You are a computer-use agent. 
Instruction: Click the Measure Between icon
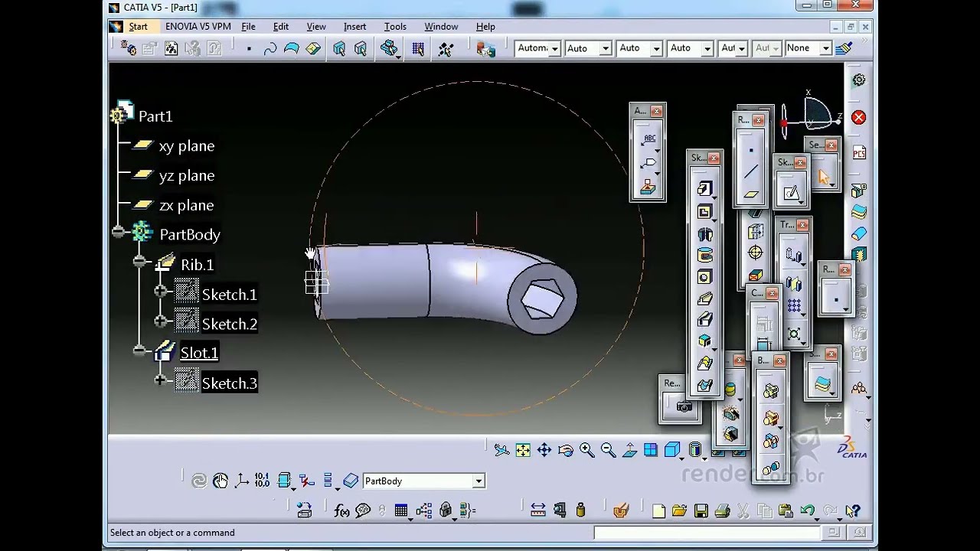[x=538, y=510]
